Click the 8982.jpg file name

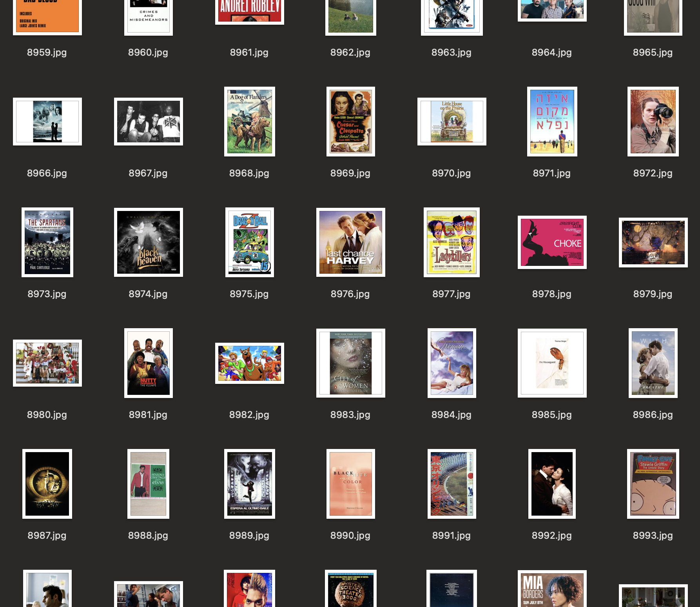(249, 415)
